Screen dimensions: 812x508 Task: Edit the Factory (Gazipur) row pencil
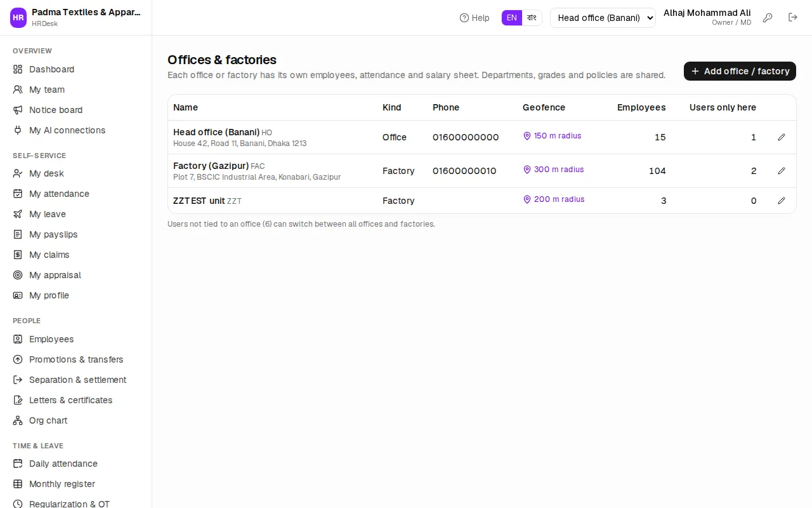[x=782, y=171]
